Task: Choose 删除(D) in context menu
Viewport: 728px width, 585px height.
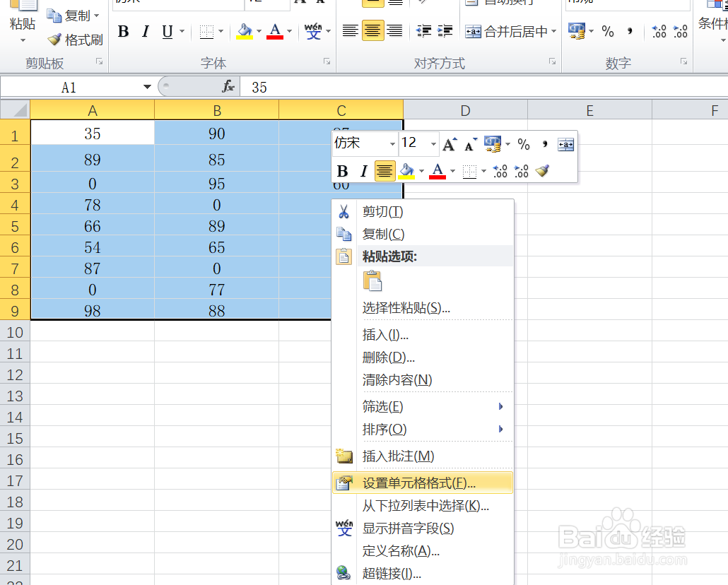Action: coord(423,357)
